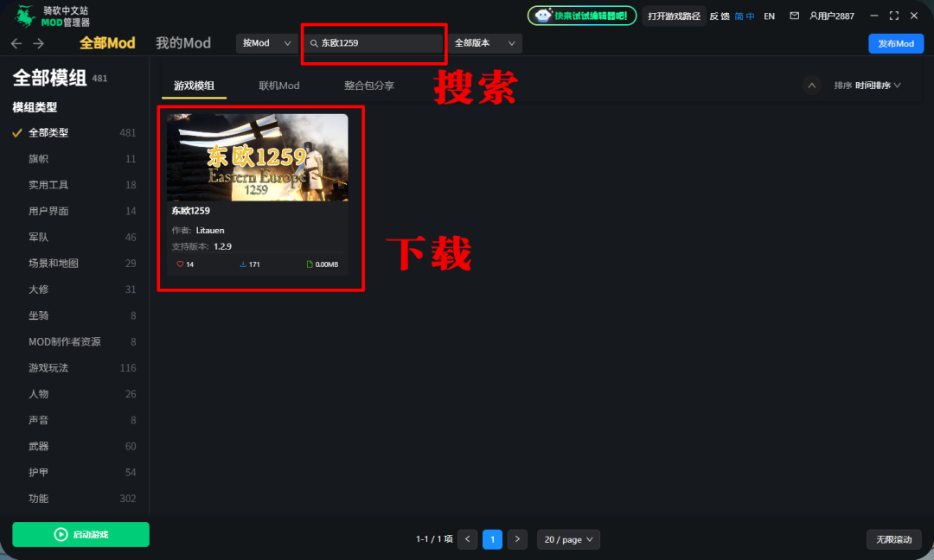The image size is (934, 560).
Task: Click the 反馈 feedback link
Action: [x=720, y=16]
